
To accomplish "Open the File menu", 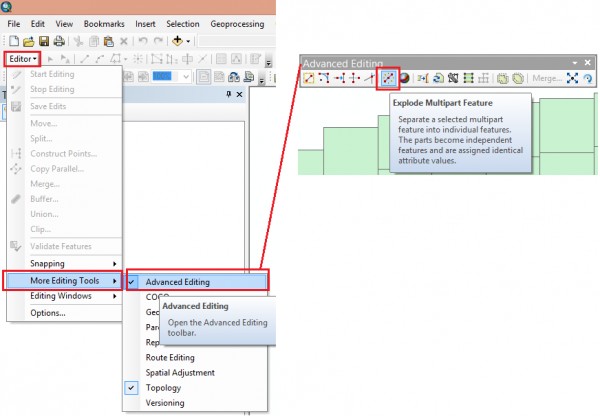I will (14, 24).
